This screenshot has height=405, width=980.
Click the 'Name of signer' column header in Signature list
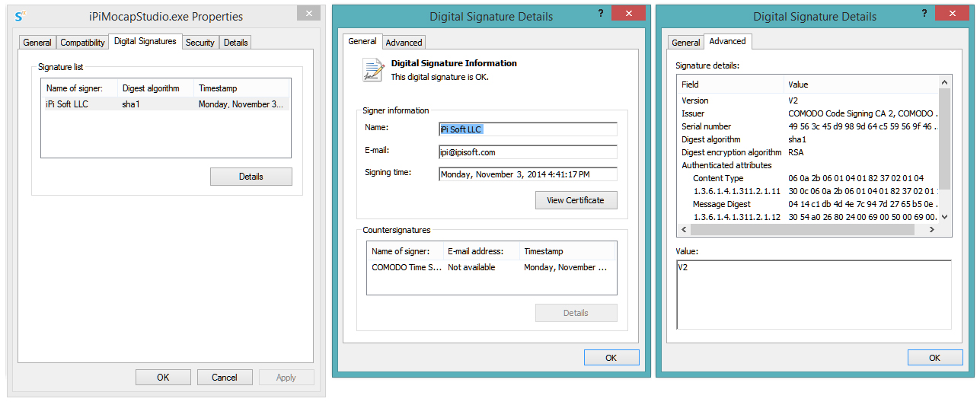(x=79, y=88)
